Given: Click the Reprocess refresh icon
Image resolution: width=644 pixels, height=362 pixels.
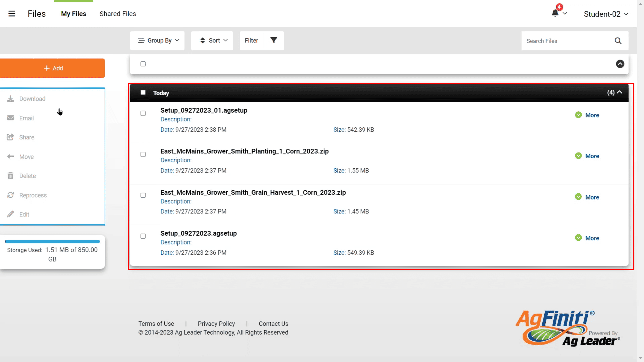Looking at the screenshot, I should tap(11, 195).
